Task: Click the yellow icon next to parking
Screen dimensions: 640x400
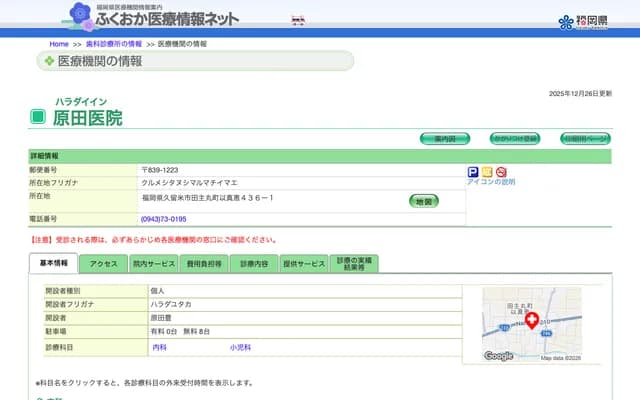Action: tap(487, 172)
